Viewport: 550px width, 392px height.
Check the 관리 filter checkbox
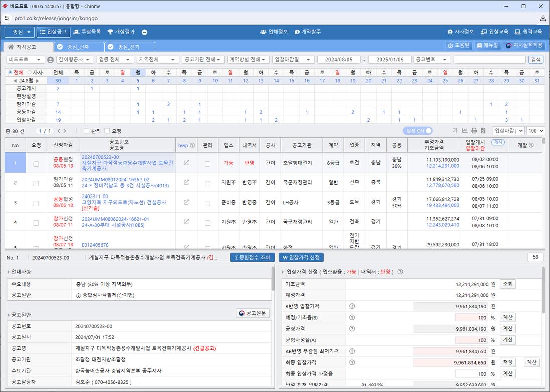point(87,131)
